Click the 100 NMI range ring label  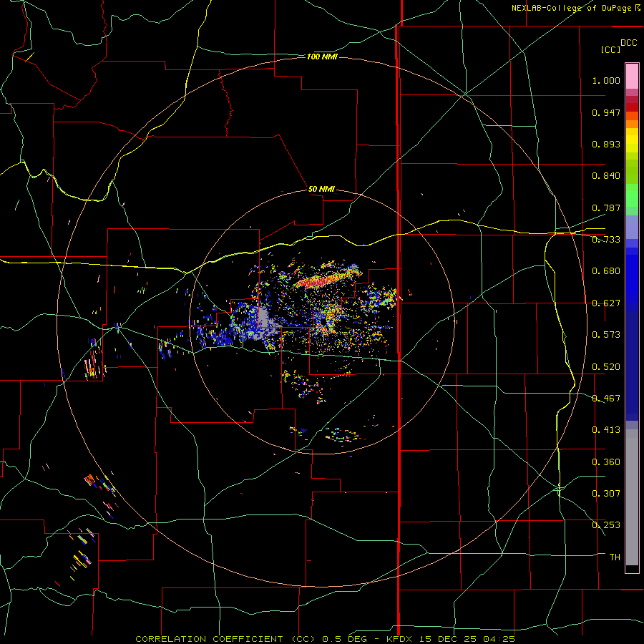pos(322,57)
